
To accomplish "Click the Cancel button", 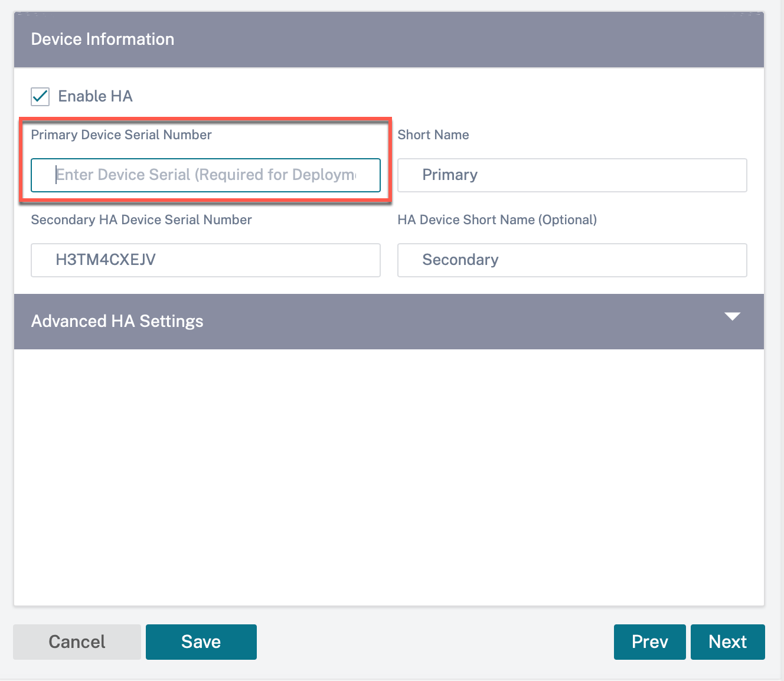I will click(x=77, y=642).
